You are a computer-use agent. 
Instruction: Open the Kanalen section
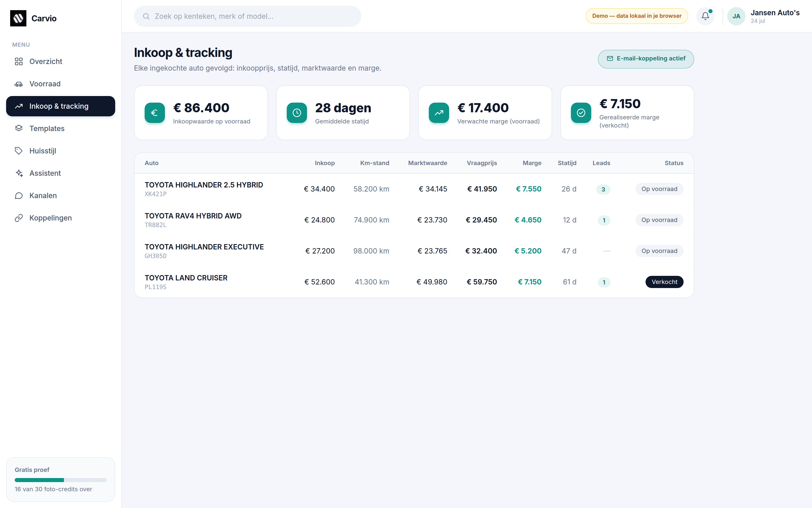pyautogui.click(x=60, y=196)
